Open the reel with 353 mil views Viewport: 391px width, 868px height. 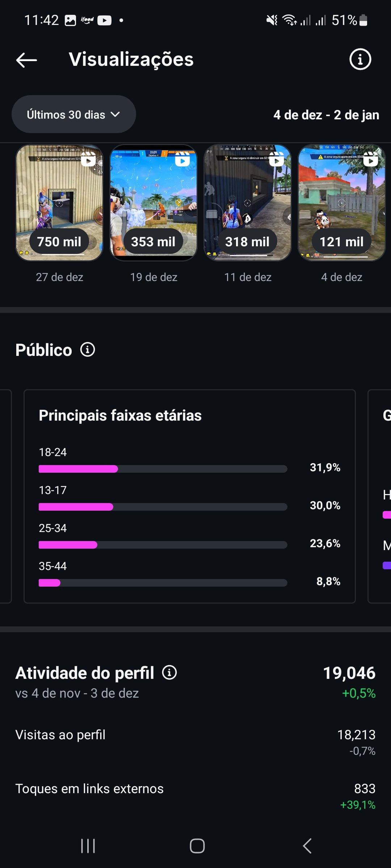pyautogui.click(x=154, y=203)
